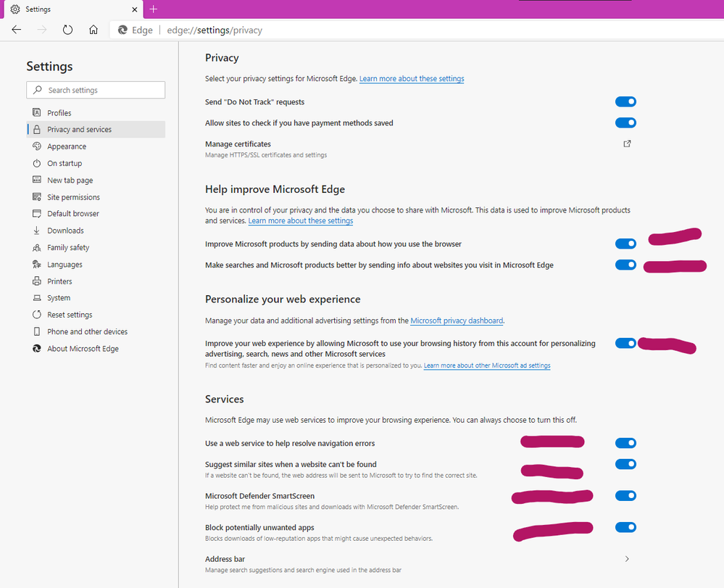Click the On startup power icon
The height and width of the screenshot is (588, 724).
(x=36, y=163)
